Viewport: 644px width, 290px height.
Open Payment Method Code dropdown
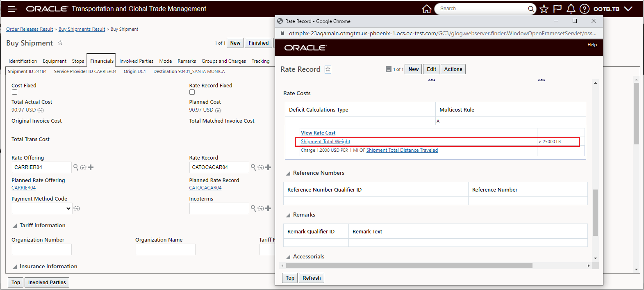coord(42,208)
